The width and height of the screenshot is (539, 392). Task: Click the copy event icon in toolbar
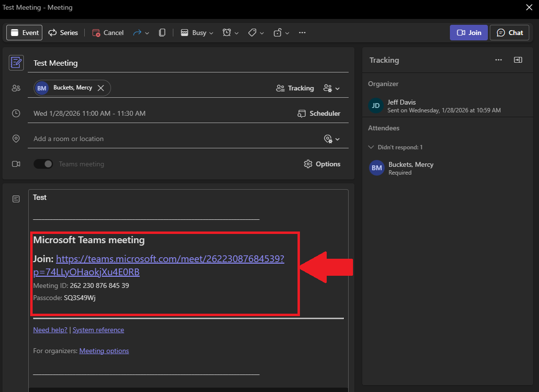[163, 33]
